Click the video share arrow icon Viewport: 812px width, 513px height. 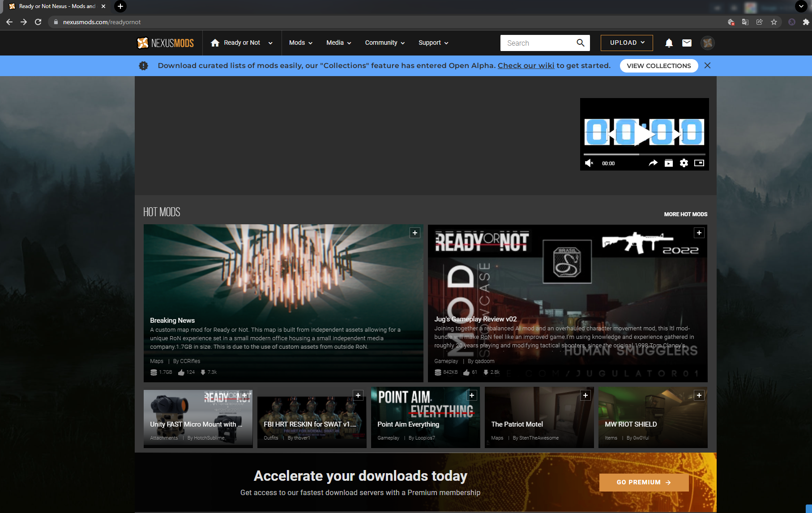653,163
